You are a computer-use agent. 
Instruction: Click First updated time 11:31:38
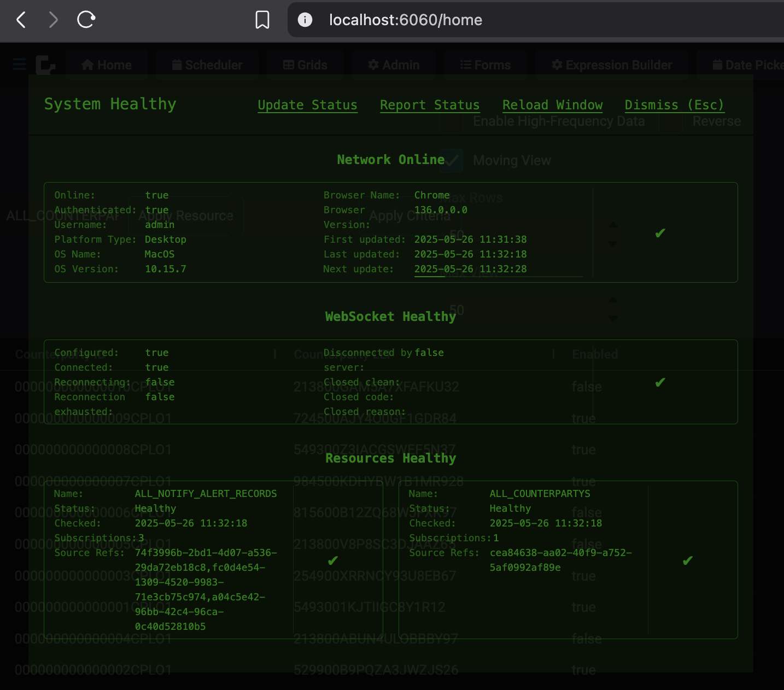coord(471,239)
